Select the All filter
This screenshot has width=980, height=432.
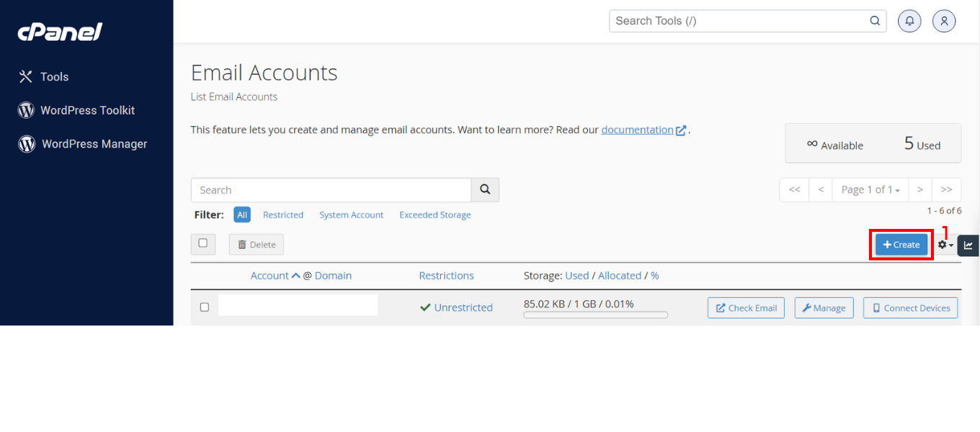pyautogui.click(x=242, y=215)
